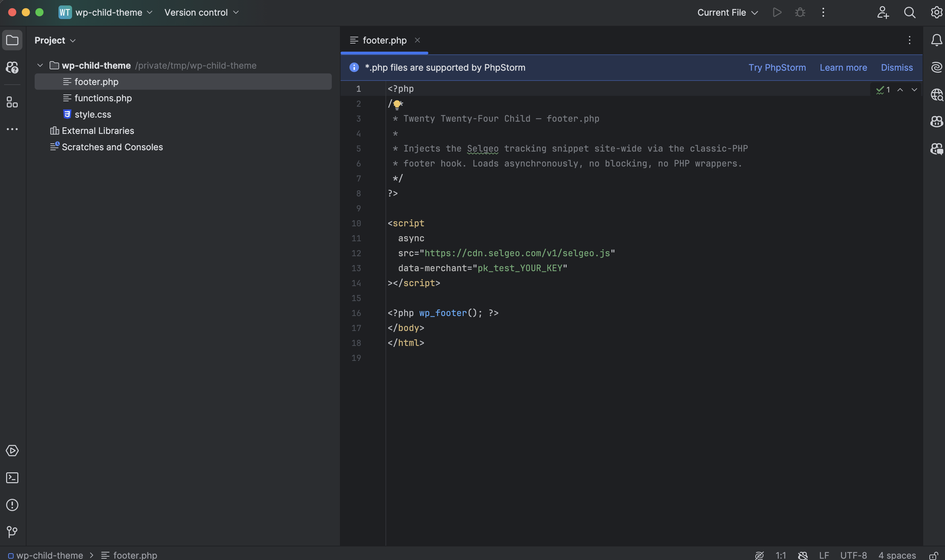Click the project path /private/tmp/wp-child-theme
945x560 pixels.
195,66
